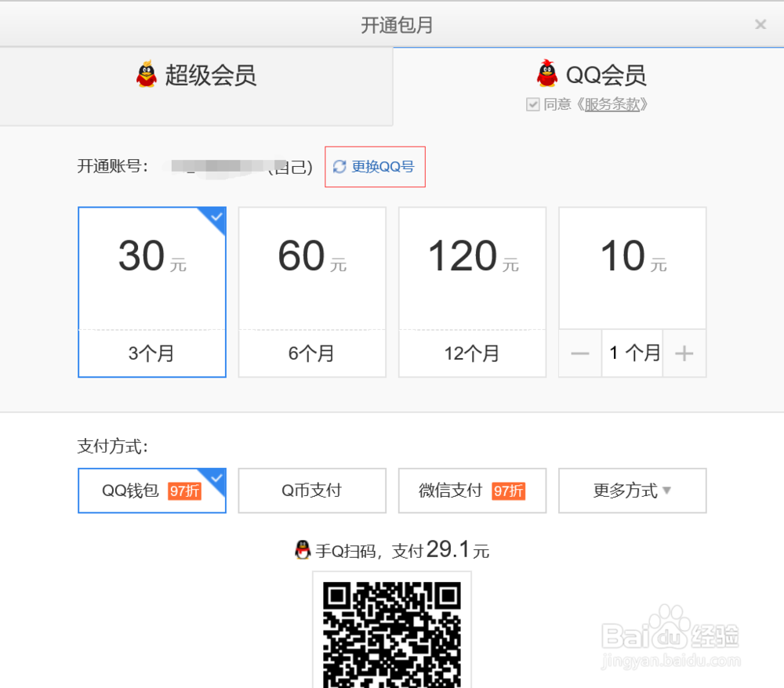Click the 更换QQ号 button
The width and height of the screenshot is (784, 688).
coord(375,166)
